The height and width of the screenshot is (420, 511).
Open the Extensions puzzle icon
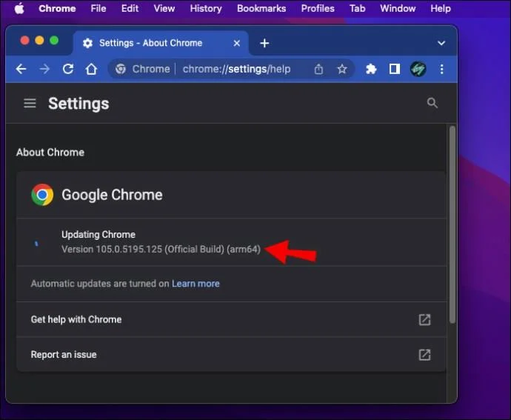(371, 69)
